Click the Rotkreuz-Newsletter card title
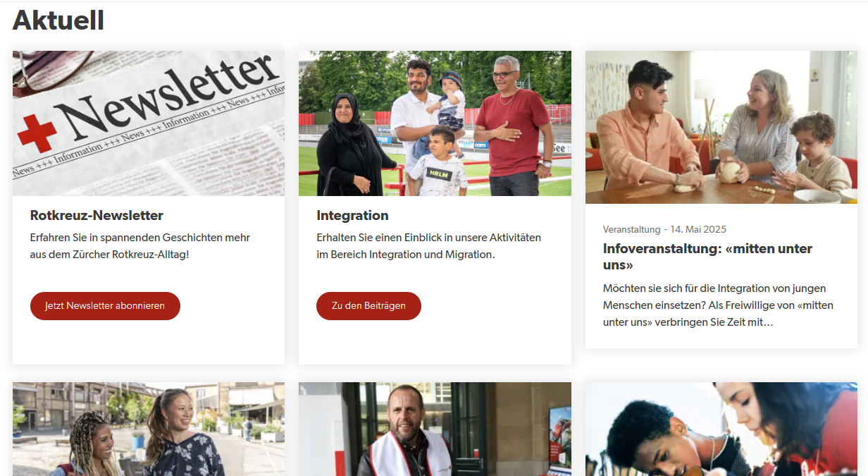The height and width of the screenshot is (476, 868). (x=97, y=216)
